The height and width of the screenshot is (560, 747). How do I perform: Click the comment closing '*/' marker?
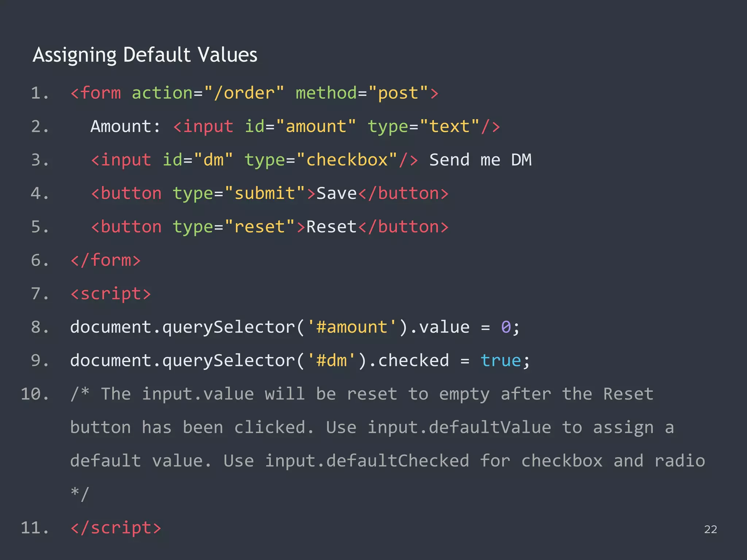pyautogui.click(x=80, y=494)
